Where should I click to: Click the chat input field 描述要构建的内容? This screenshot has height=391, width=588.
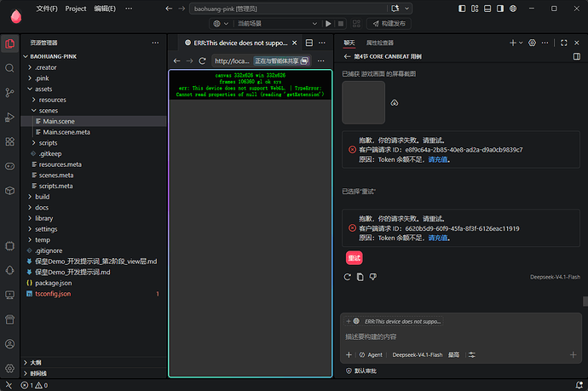(x=460, y=336)
